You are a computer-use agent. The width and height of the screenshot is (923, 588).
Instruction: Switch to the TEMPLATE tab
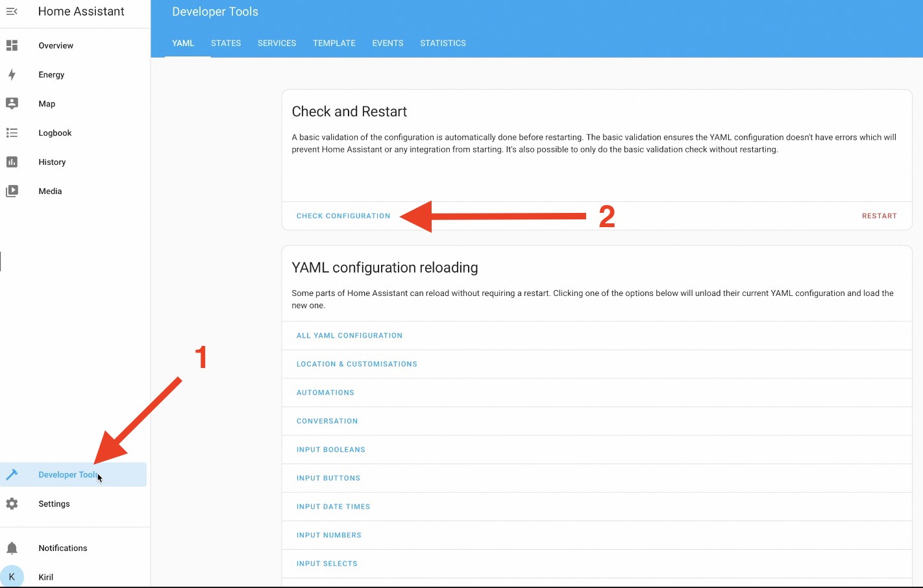pos(334,43)
